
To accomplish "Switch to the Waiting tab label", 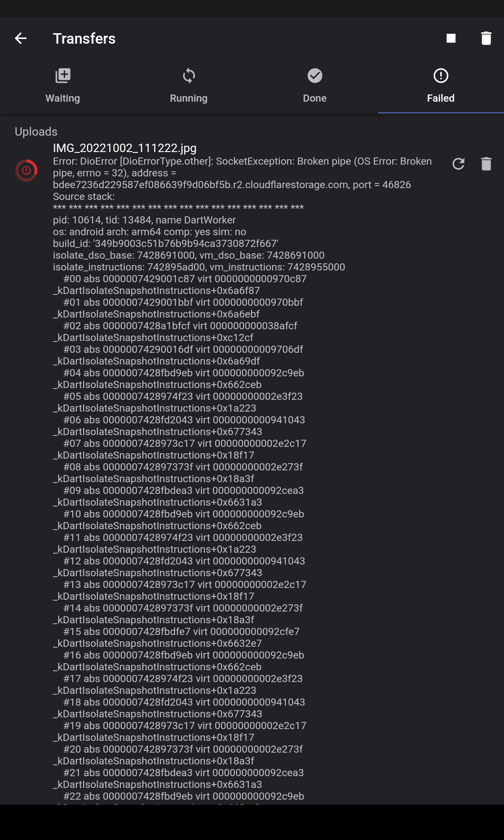I will coord(63,98).
